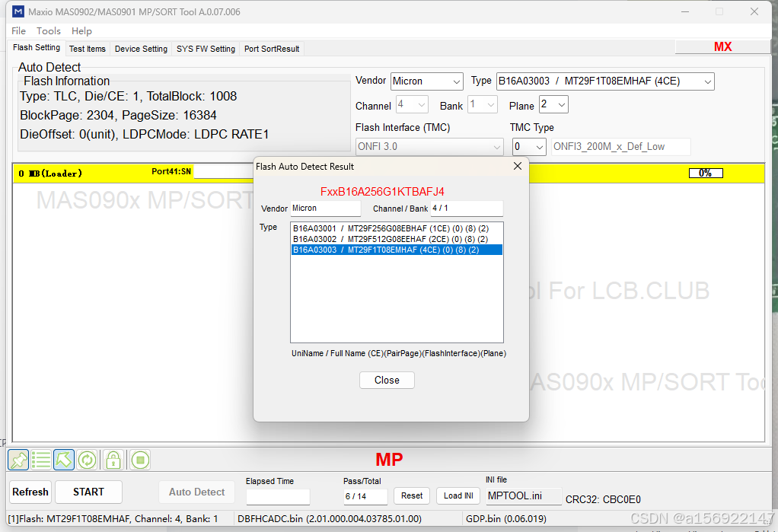The height and width of the screenshot is (532, 778).
Task: Click the green arrow cursor toolbar icon
Action: pyautogui.click(x=63, y=460)
